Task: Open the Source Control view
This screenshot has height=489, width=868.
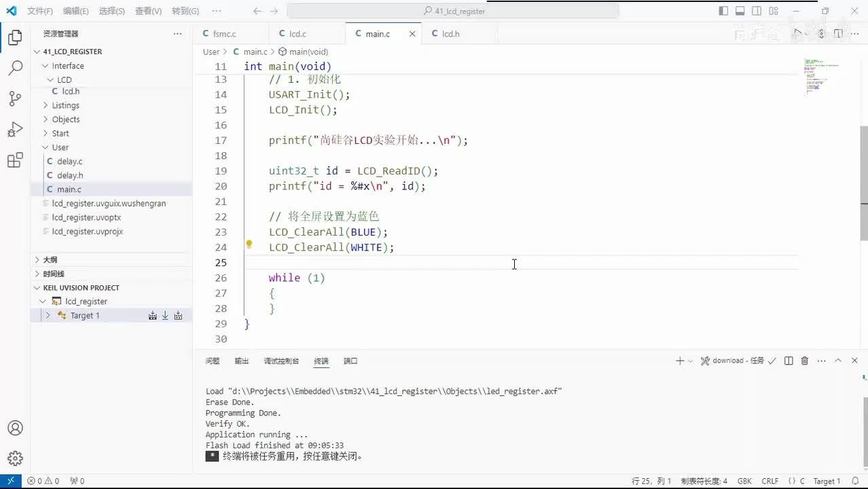Action: point(15,98)
